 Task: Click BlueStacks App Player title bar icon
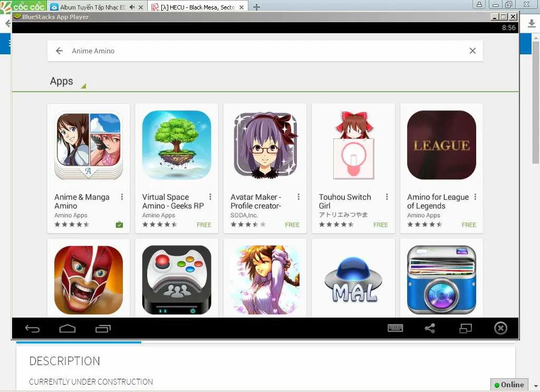tap(17, 16)
